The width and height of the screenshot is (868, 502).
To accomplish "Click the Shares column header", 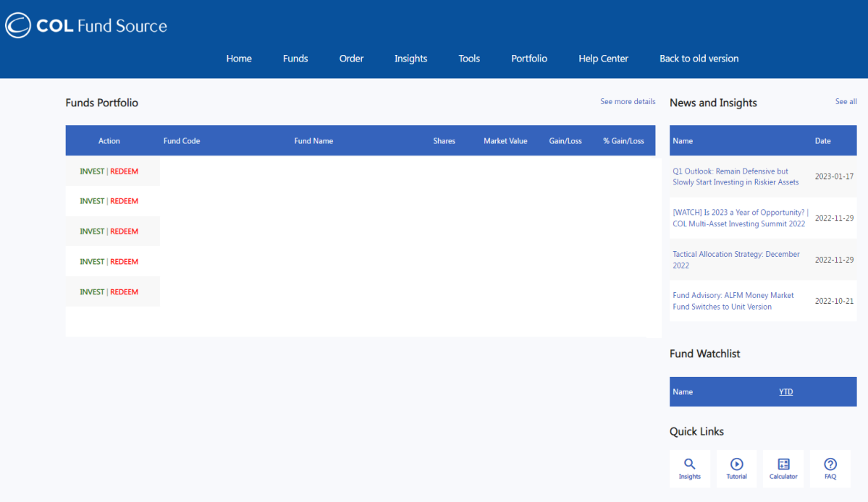I will [444, 141].
